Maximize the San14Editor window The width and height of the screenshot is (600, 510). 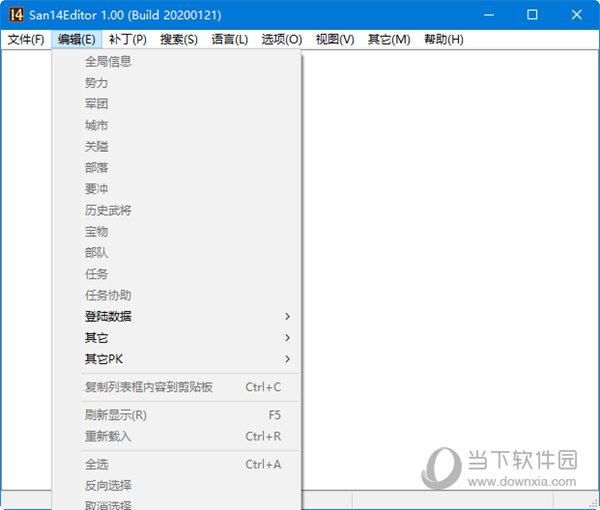532,15
